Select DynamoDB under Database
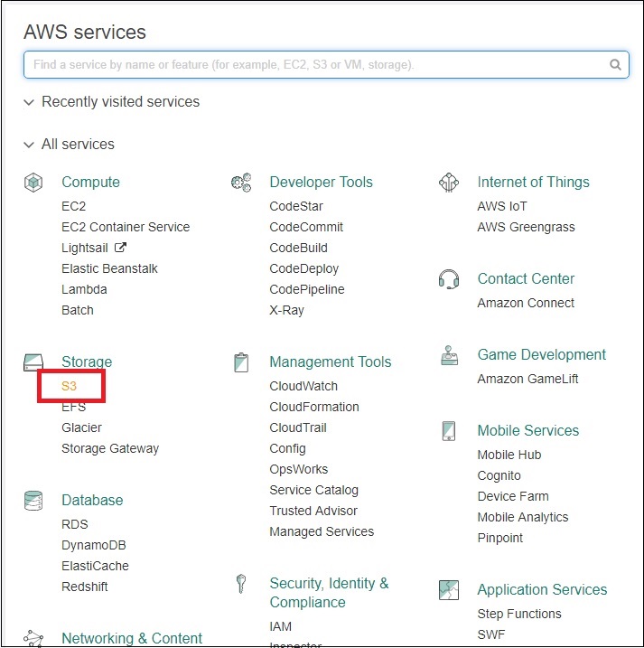Viewport: 644px width, 648px height. [95, 545]
